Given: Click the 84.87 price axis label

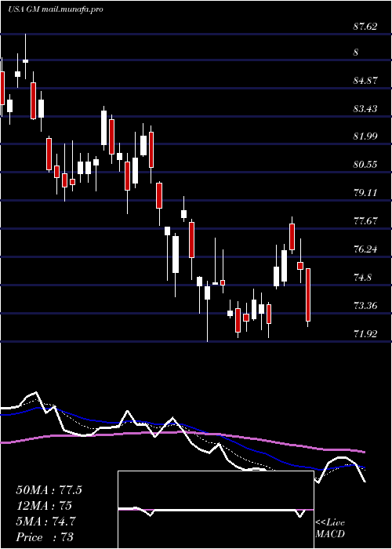Looking at the screenshot, I should [x=365, y=81].
